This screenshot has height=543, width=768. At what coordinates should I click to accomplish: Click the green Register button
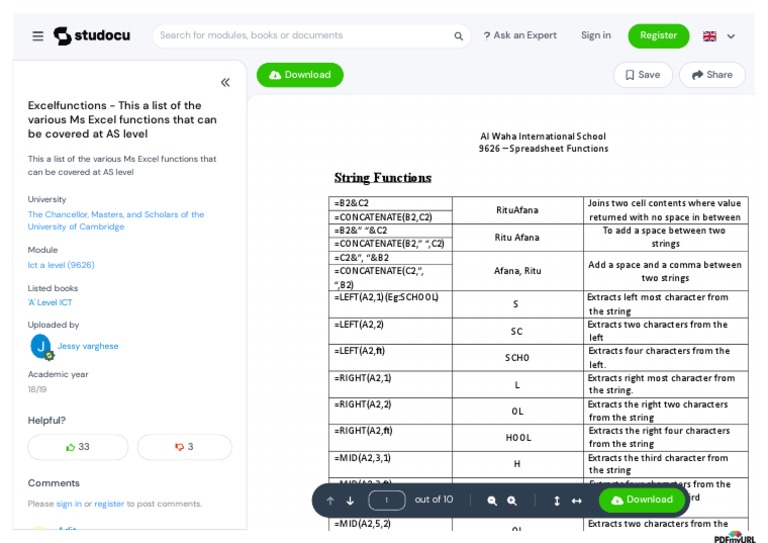(x=658, y=36)
